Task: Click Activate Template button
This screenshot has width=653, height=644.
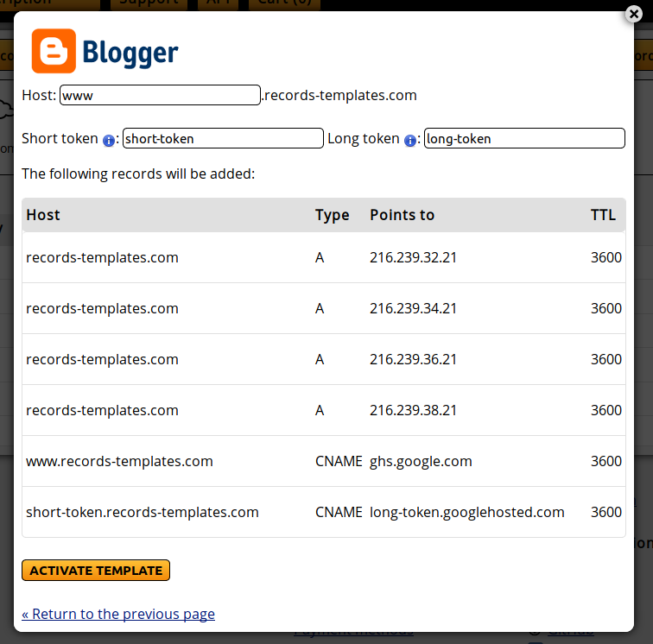Action: [x=96, y=571]
